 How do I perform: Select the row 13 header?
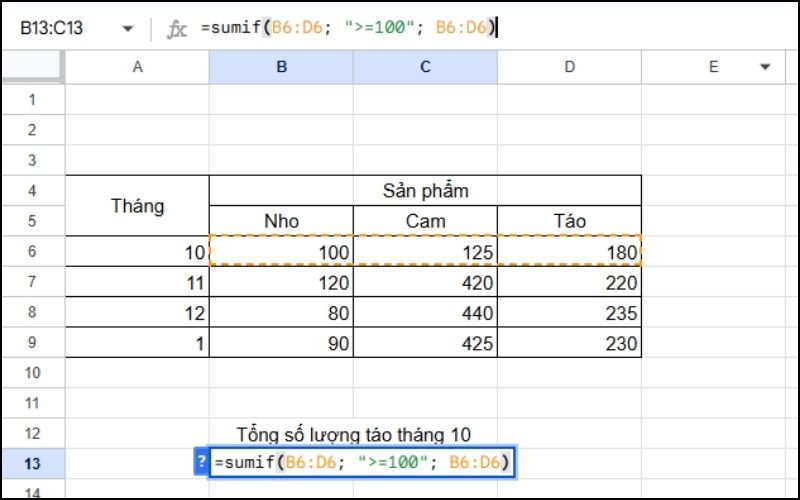(x=32, y=463)
